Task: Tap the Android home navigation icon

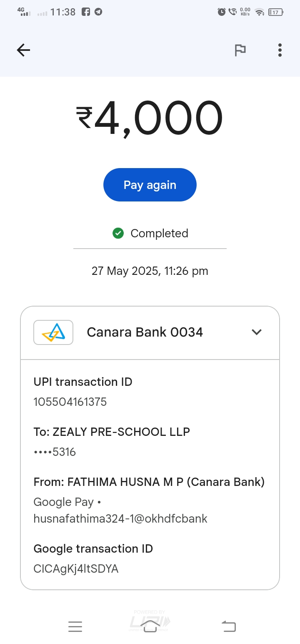Action: [150, 626]
